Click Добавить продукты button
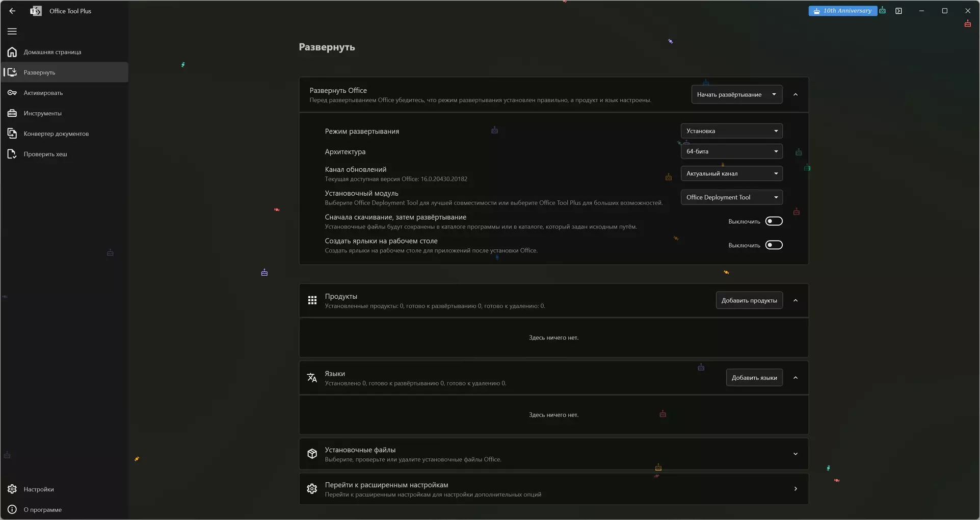This screenshot has height=520, width=980. point(749,300)
